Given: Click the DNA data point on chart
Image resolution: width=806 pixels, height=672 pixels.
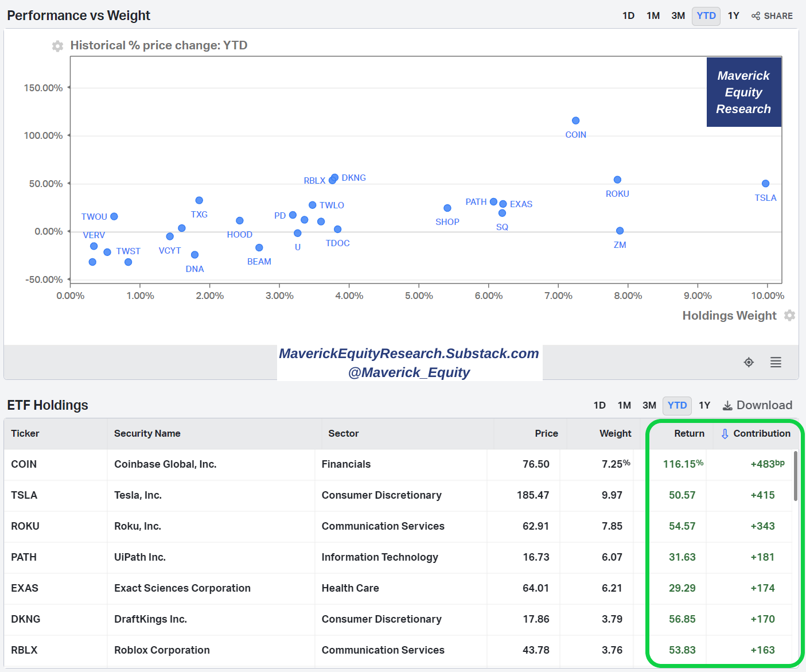Looking at the screenshot, I should coord(194,255).
